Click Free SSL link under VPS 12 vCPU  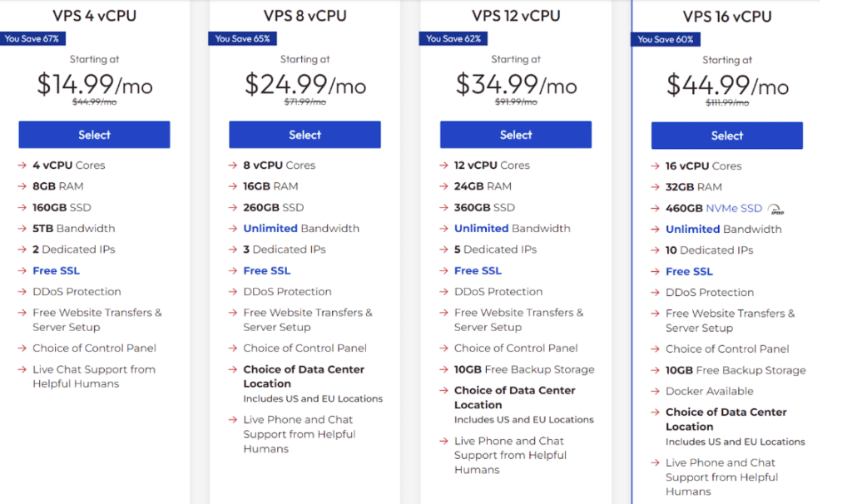pos(478,270)
